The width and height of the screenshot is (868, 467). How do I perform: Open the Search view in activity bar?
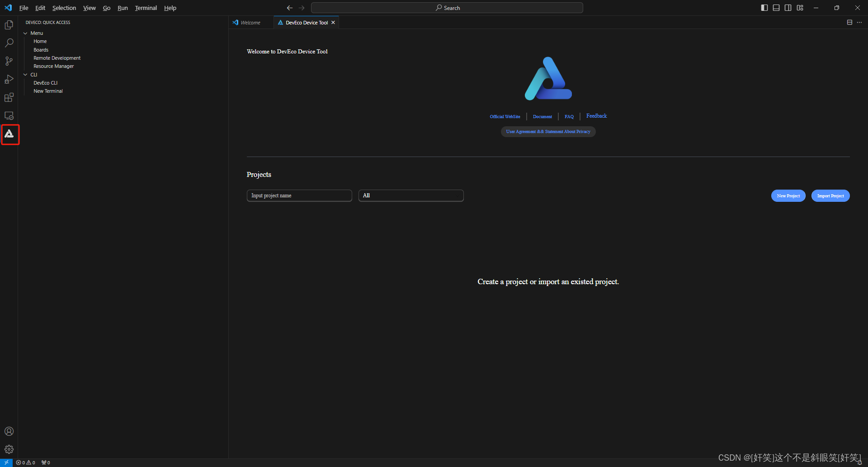tap(9, 43)
